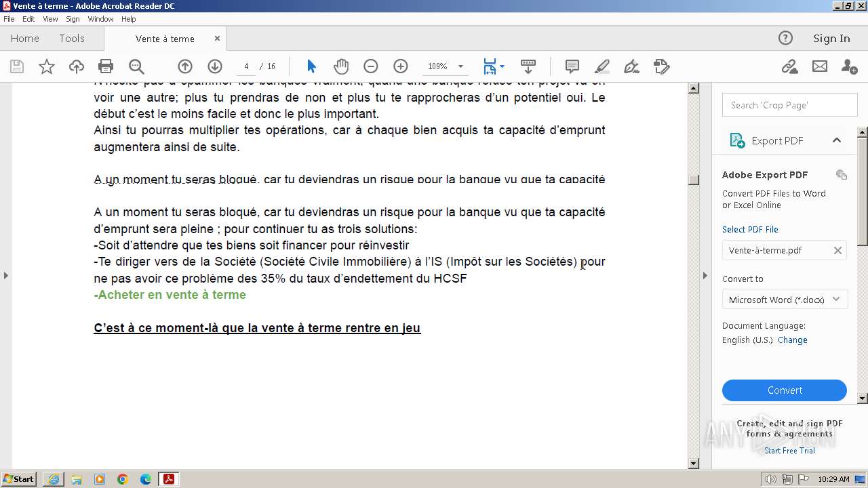Click the document vertical scrollbar thumb

(x=693, y=180)
